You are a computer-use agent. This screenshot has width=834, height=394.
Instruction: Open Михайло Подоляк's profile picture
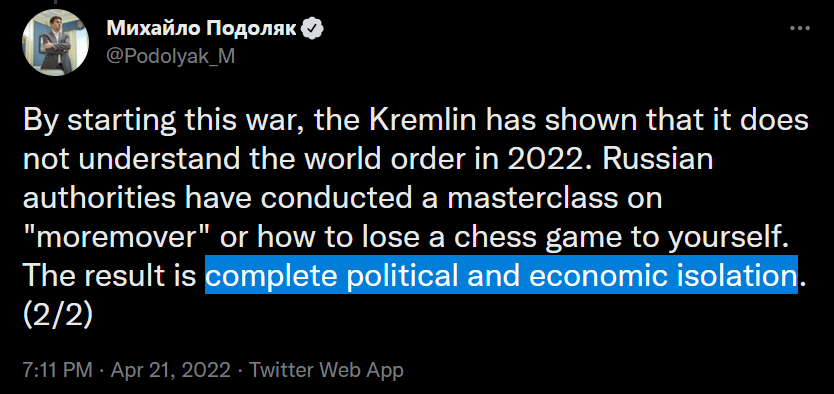54,43
